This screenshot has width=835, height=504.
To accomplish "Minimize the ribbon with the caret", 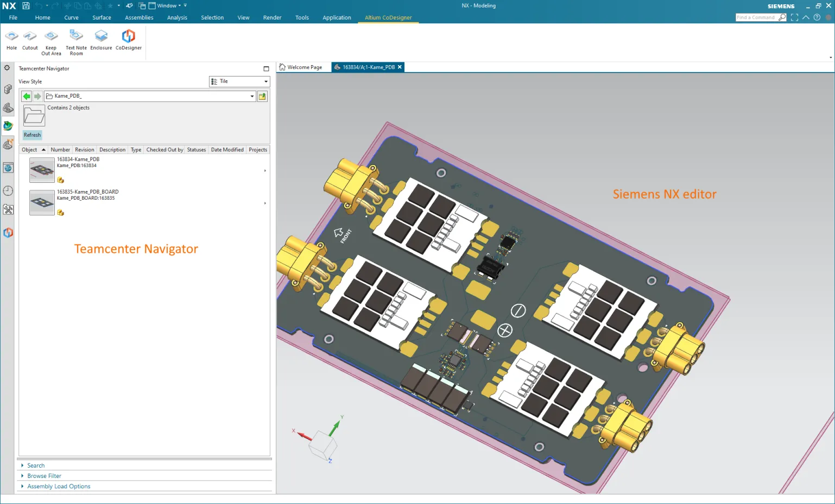I will 806,17.
